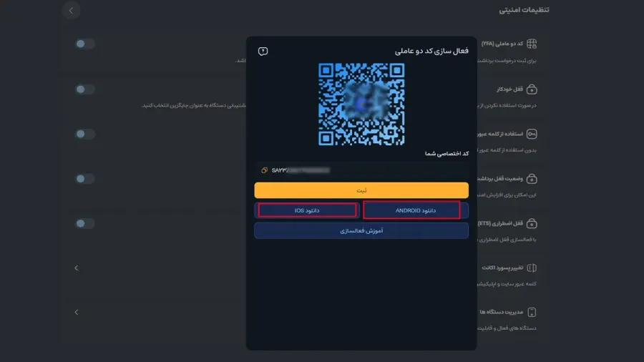The image size is (644, 362).
Task: Toggle the وضعیت قفل برداشت switch
Action: click(84, 179)
